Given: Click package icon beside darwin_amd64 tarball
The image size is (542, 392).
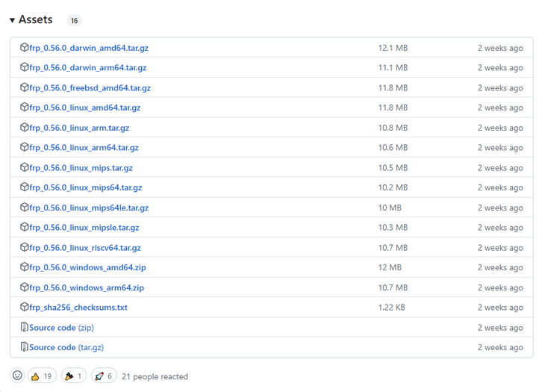Looking at the screenshot, I should click(25, 48).
